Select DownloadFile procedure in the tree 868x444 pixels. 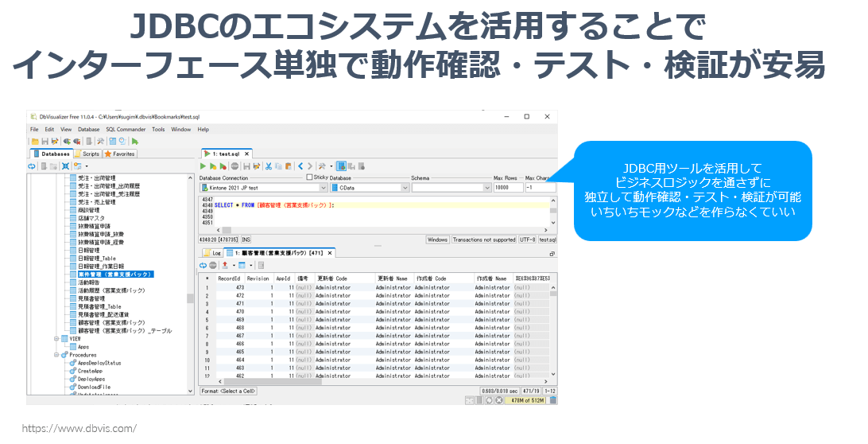point(94,387)
